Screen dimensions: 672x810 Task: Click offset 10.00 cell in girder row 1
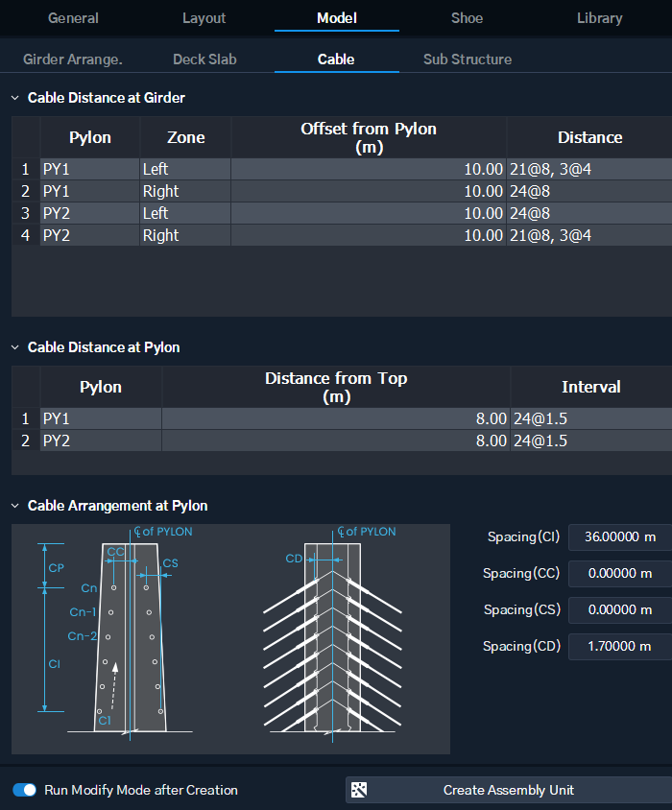[369, 169]
